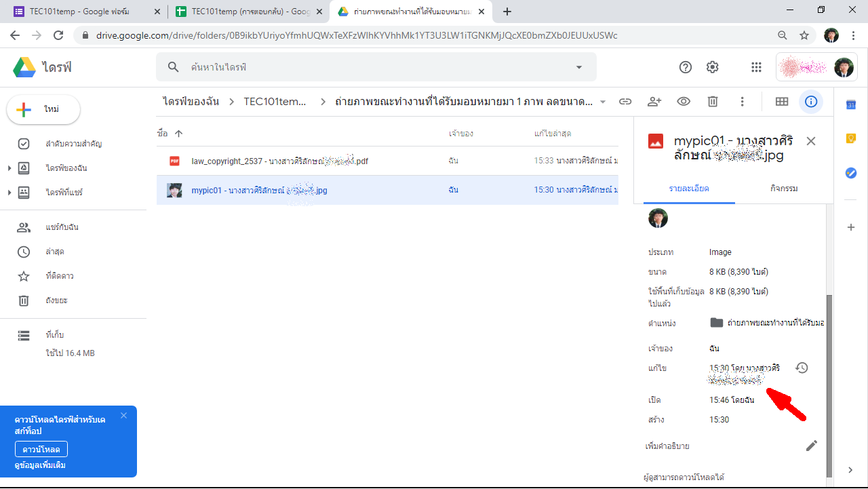868x489 pixels.
Task: Manage versions via history icon
Action: pyautogui.click(x=802, y=368)
